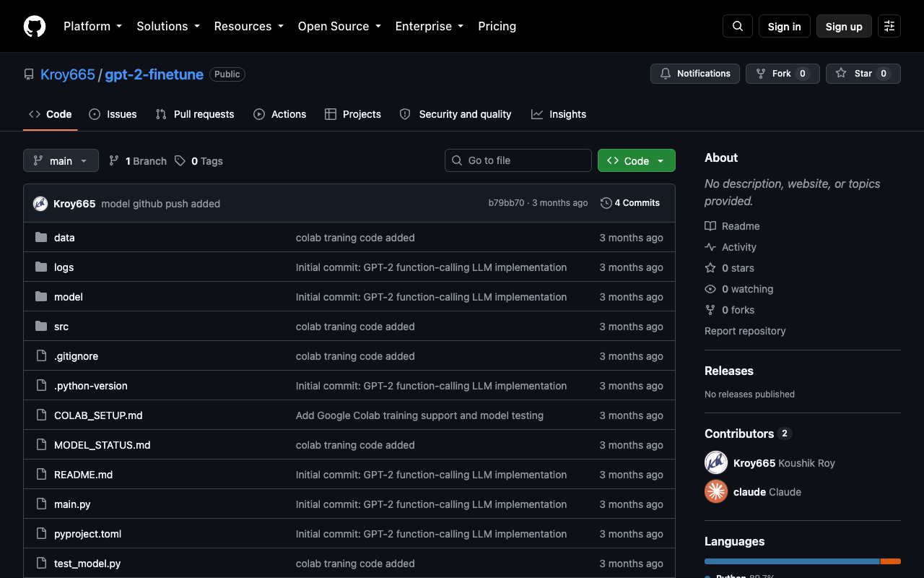This screenshot has width=924, height=578.
Task: Click the file icon beside pyproject.toml
Action: (41, 534)
